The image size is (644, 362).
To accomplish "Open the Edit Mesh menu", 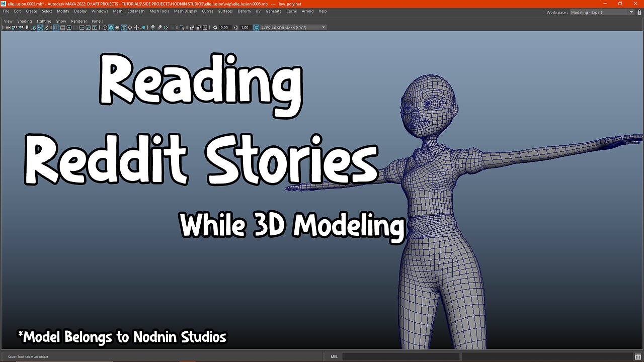I will coord(136,11).
